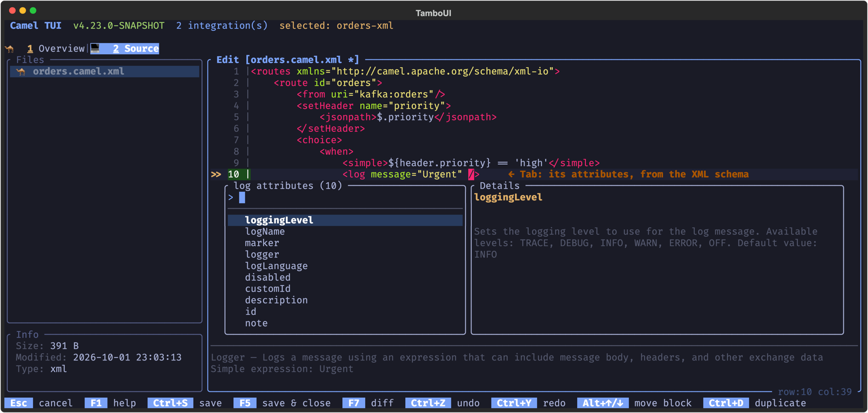
Task: Click the terminal icon on Source tab
Action: pos(95,49)
